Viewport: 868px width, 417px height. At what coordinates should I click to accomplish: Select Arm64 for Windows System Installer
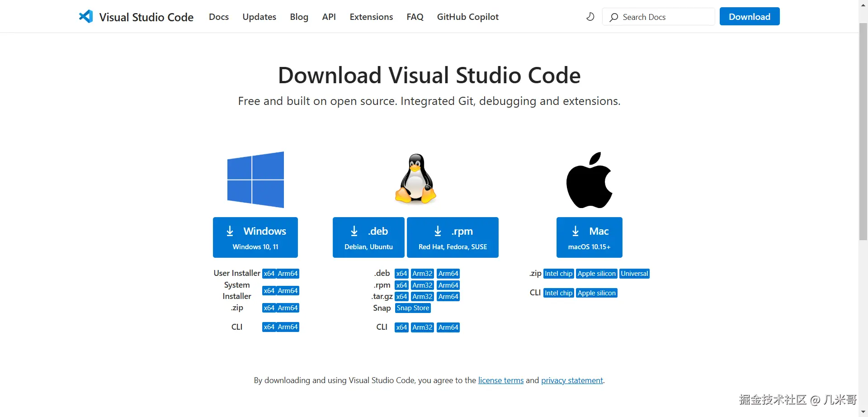[288, 291]
